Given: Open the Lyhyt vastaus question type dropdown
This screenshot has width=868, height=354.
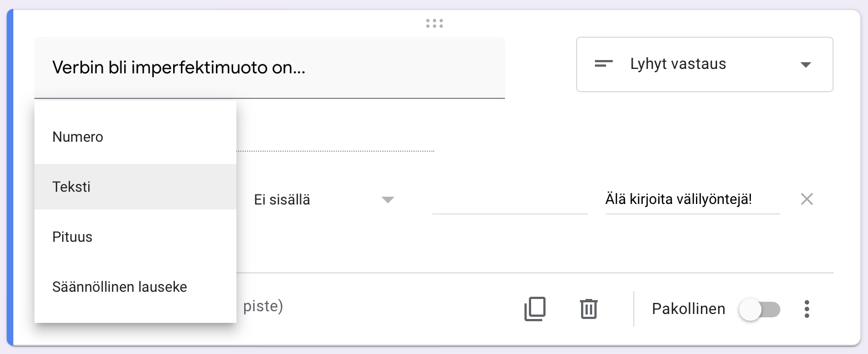Looking at the screenshot, I should pyautogui.click(x=704, y=64).
